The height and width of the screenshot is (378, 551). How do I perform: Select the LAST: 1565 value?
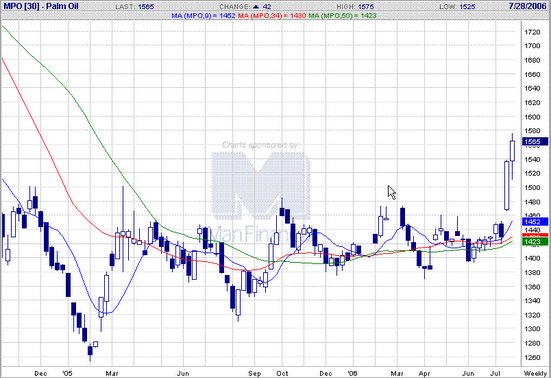pyautogui.click(x=135, y=7)
